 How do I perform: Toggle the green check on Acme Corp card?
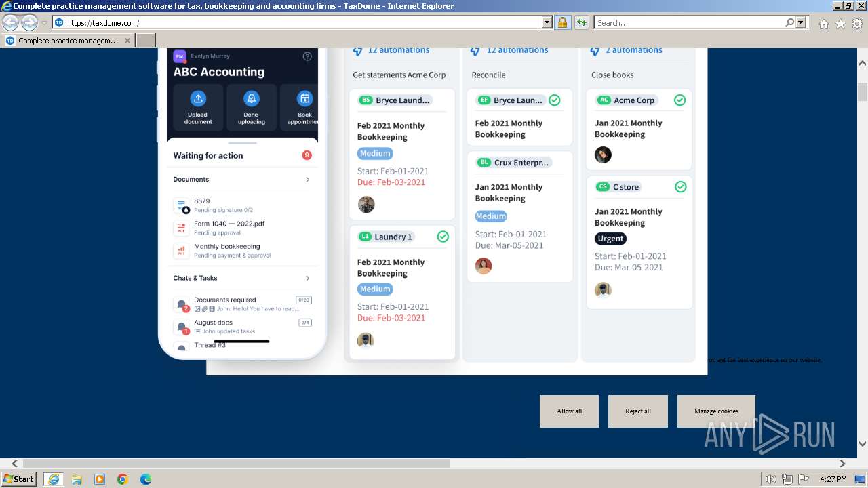click(680, 100)
